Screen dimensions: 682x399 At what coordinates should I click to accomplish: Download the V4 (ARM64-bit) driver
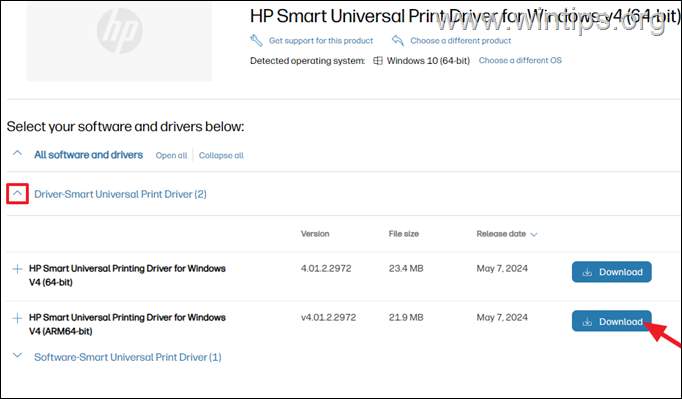[612, 321]
